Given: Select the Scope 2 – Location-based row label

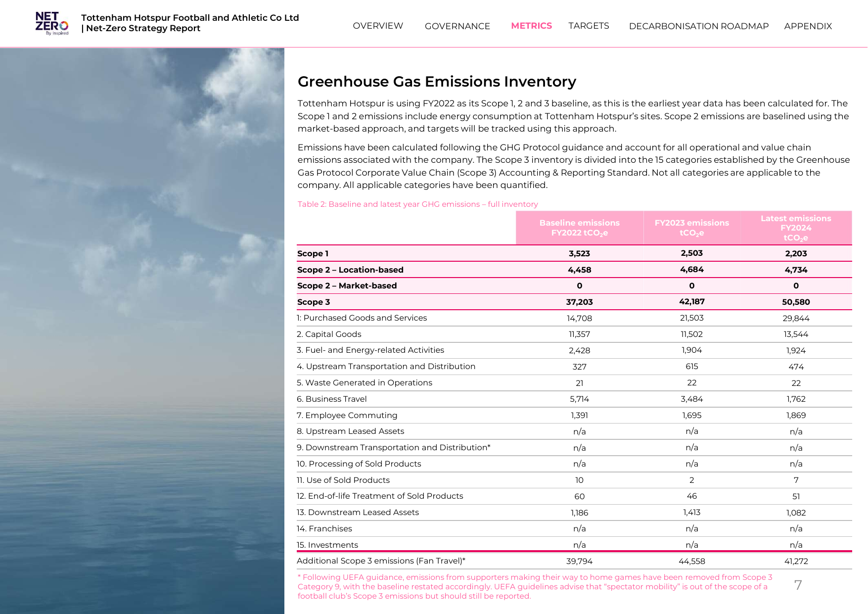Looking at the screenshot, I should coord(350,270).
